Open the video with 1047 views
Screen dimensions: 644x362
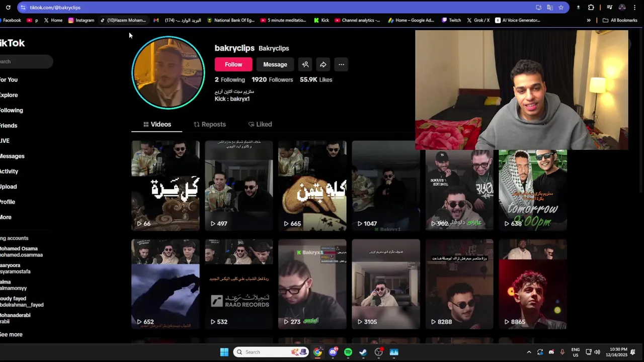tap(386, 186)
